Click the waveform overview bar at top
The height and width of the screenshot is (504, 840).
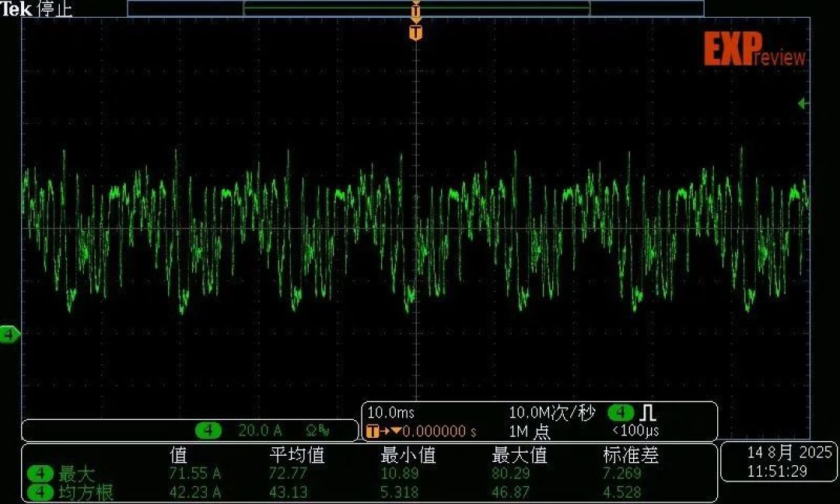(415, 9)
